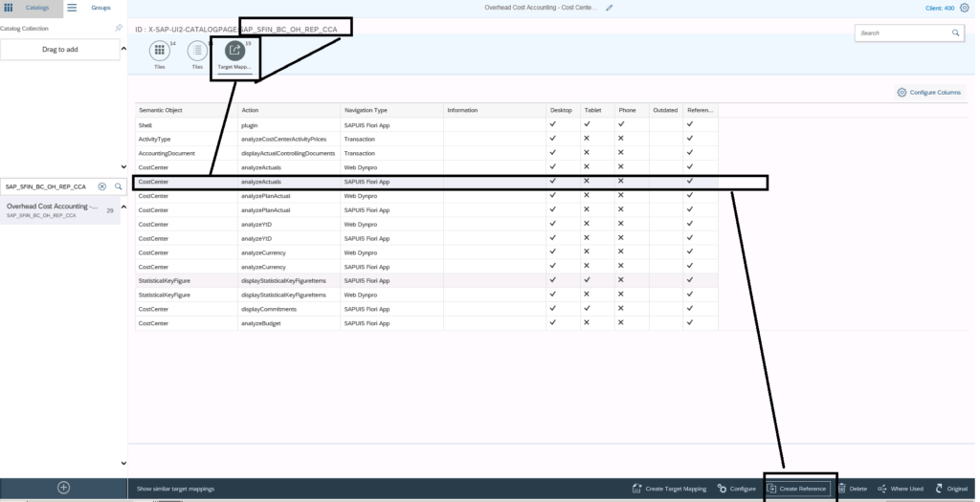Click Tablet checkmark in the displayCommitments row
Viewport: 980px width, 502px height.
pyautogui.click(x=587, y=309)
